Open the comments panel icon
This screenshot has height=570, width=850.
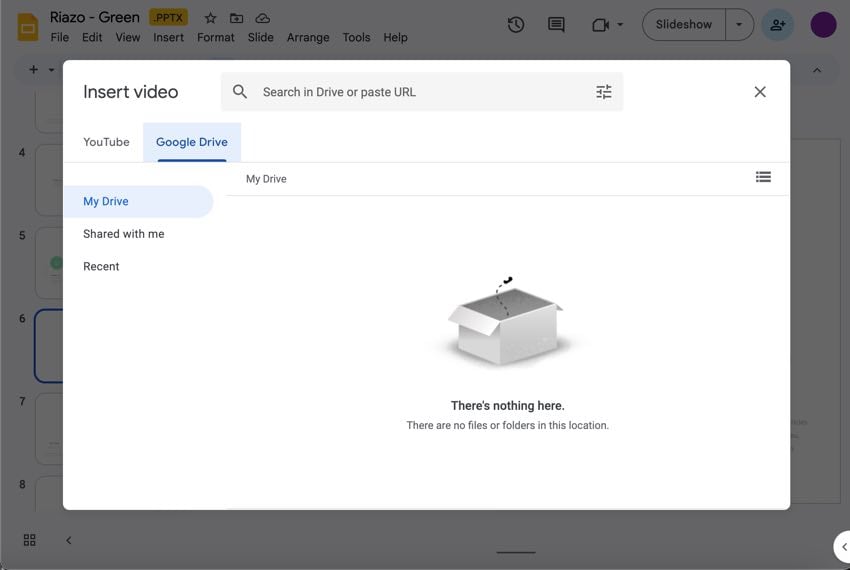556,25
